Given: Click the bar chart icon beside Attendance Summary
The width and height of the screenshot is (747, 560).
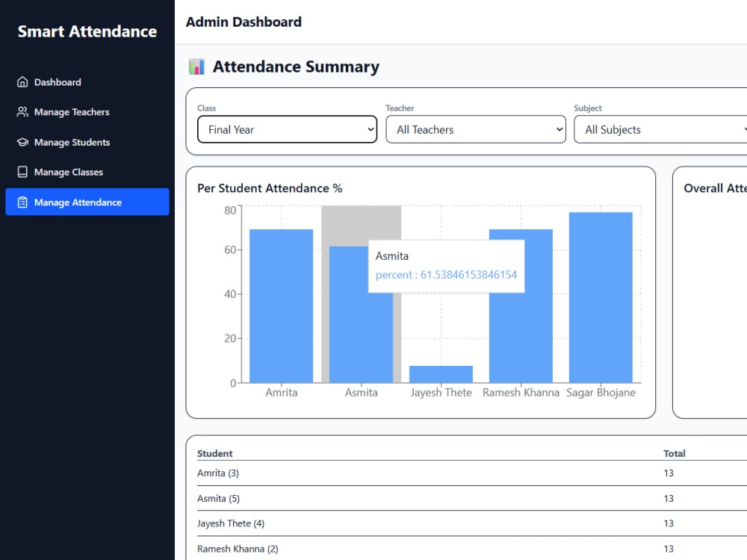Looking at the screenshot, I should (196, 66).
